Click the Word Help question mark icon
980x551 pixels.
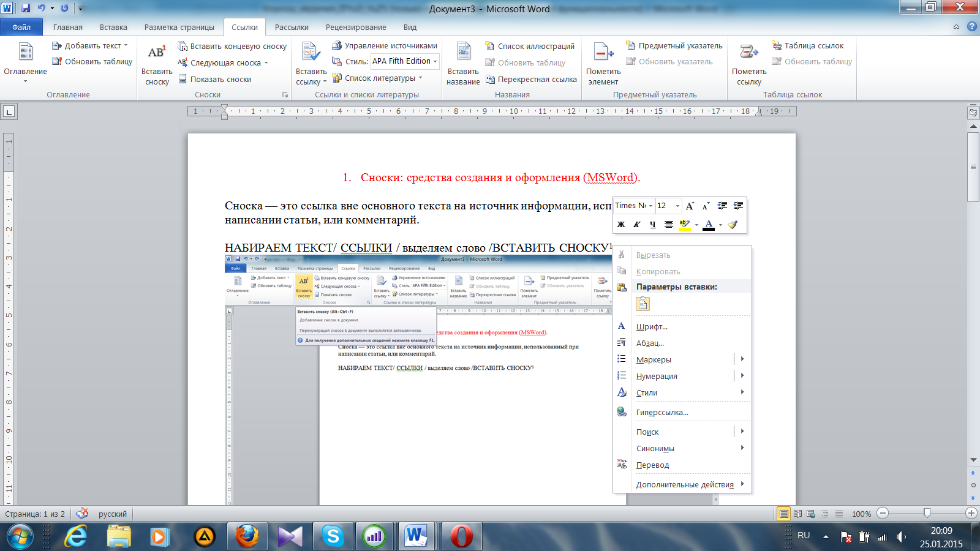coord(971,27)
